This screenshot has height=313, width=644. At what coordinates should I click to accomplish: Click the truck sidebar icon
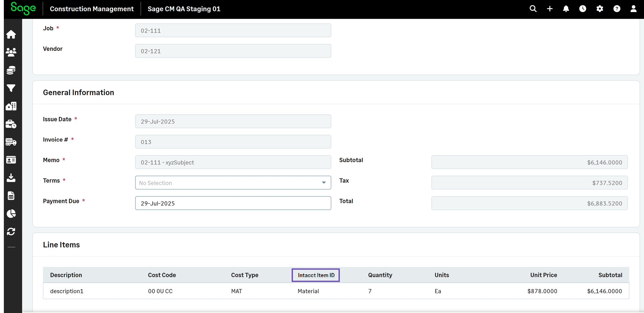[x=11, y=142]
